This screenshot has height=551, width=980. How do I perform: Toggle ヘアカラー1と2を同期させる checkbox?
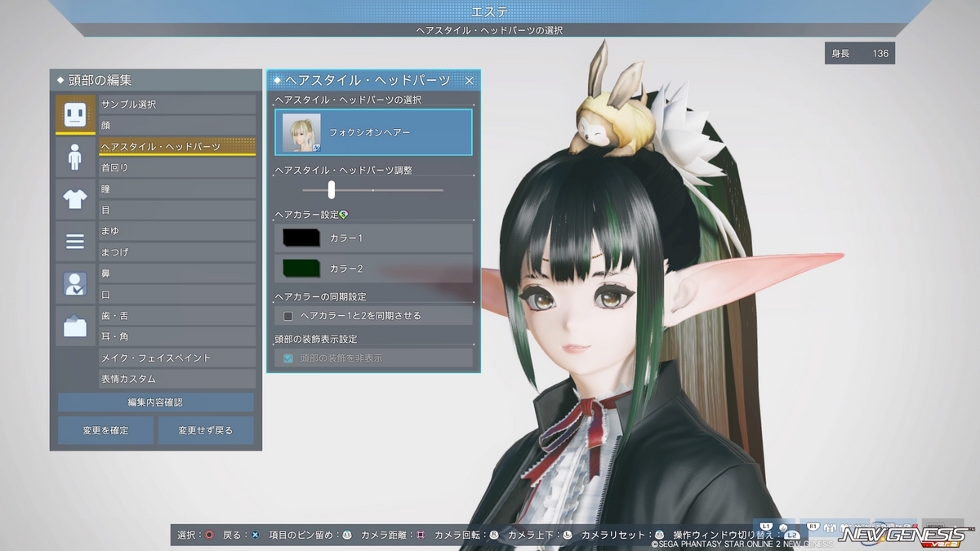(287, 315)
